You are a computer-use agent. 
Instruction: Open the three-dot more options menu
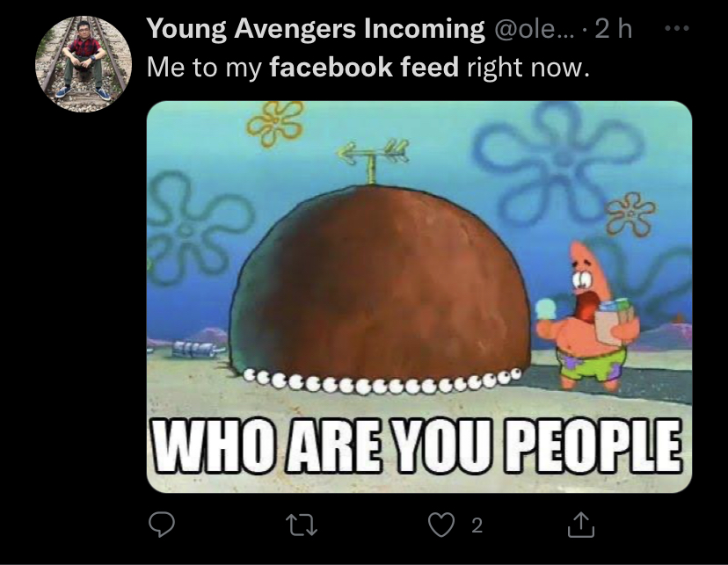point(673,28)
